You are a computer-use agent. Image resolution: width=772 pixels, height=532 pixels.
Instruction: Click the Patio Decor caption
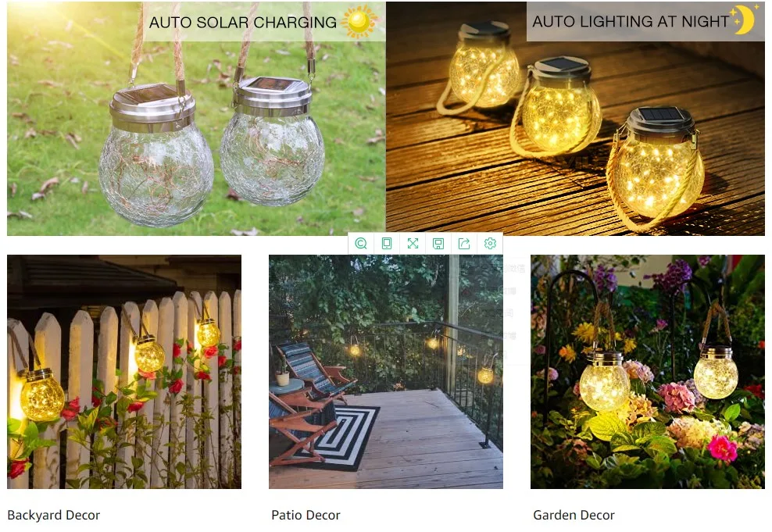[x=306, y=516]
